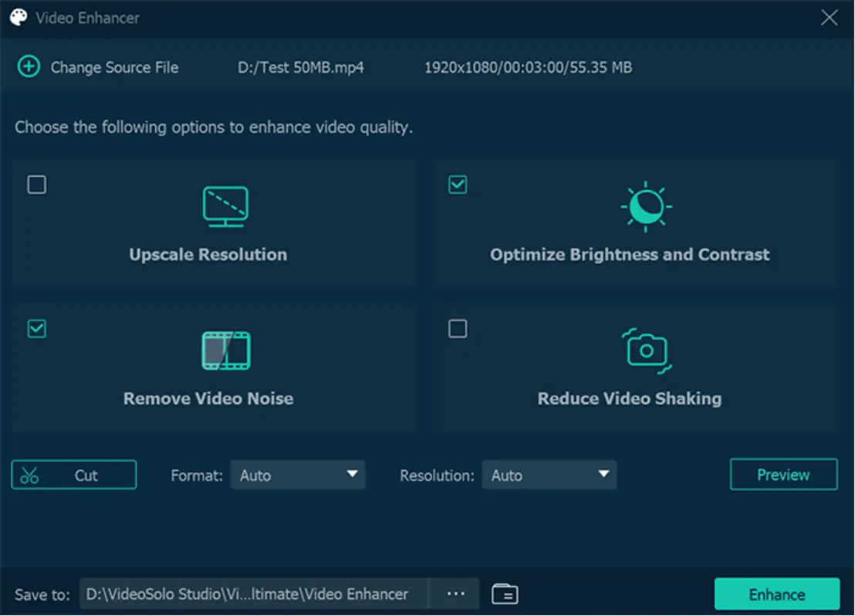
Task: Open the Format dropdown
Action: [298, 475]
